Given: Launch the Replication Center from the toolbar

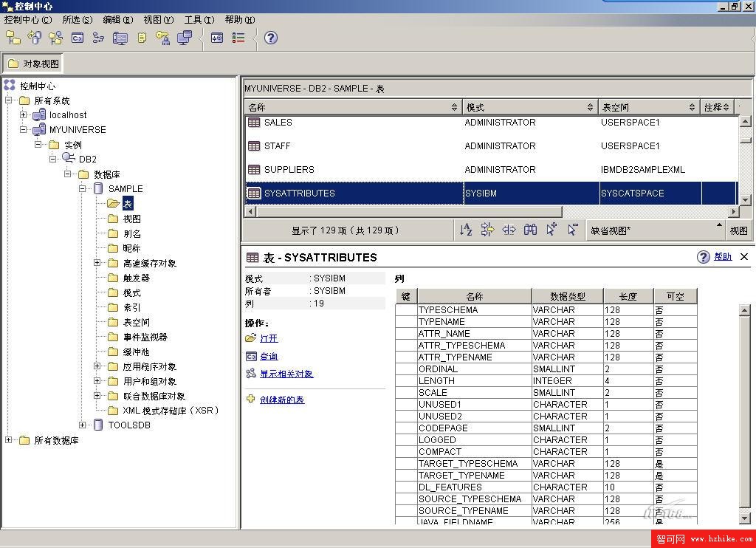Looking at the screenshot, I should [34, 38].
